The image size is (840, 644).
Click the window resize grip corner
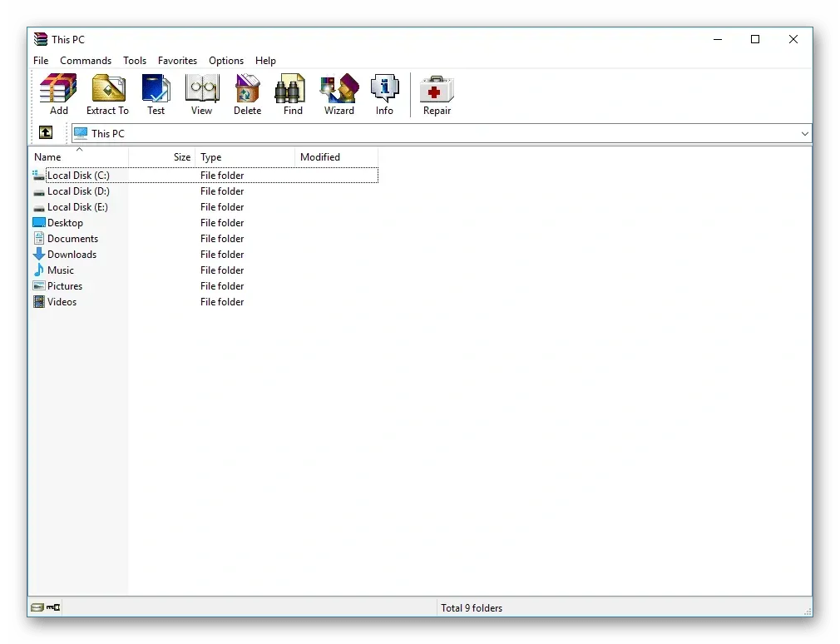point(808,612)
